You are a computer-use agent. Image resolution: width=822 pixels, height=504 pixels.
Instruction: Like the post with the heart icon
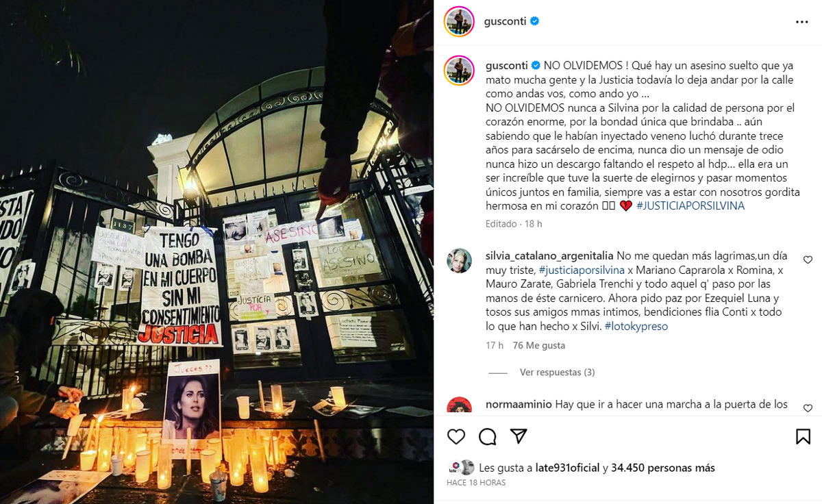pos(456,437)
